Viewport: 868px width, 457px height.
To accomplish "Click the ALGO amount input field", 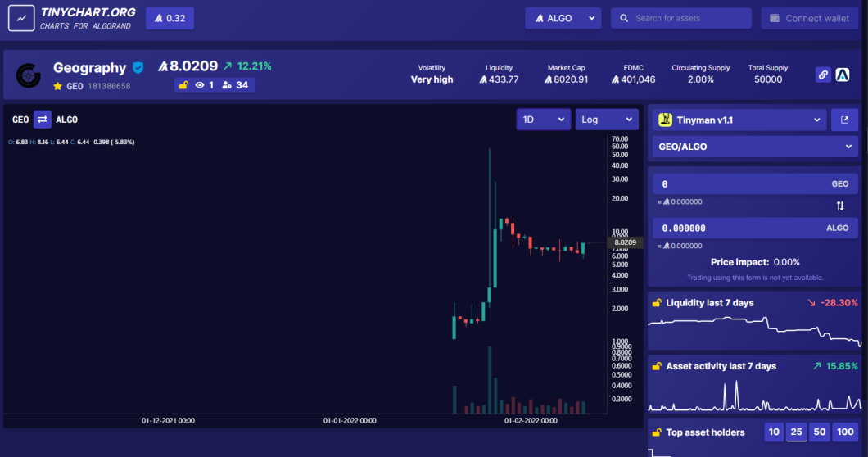I will tap(755, 228).
